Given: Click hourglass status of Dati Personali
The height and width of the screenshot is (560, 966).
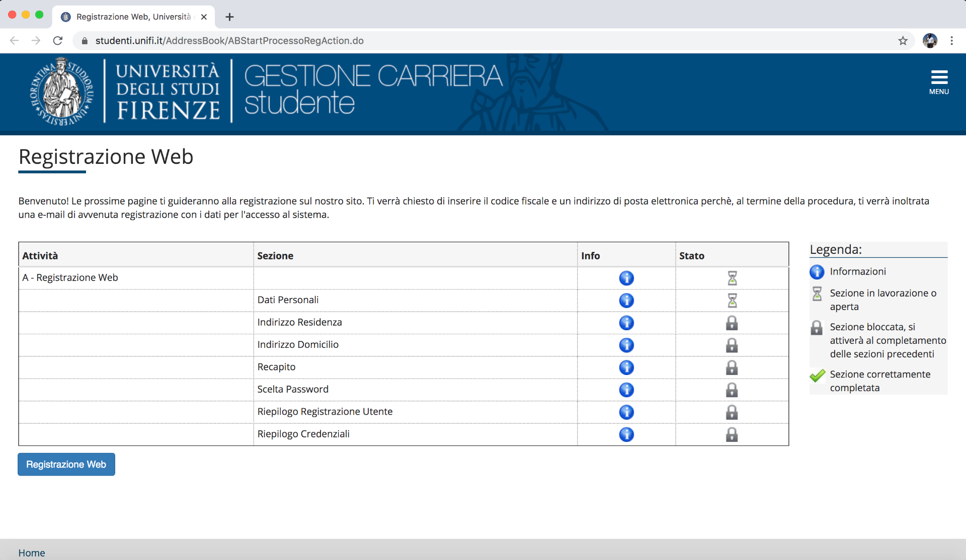Looking at the screenshot, I should (x=732, y=301).
